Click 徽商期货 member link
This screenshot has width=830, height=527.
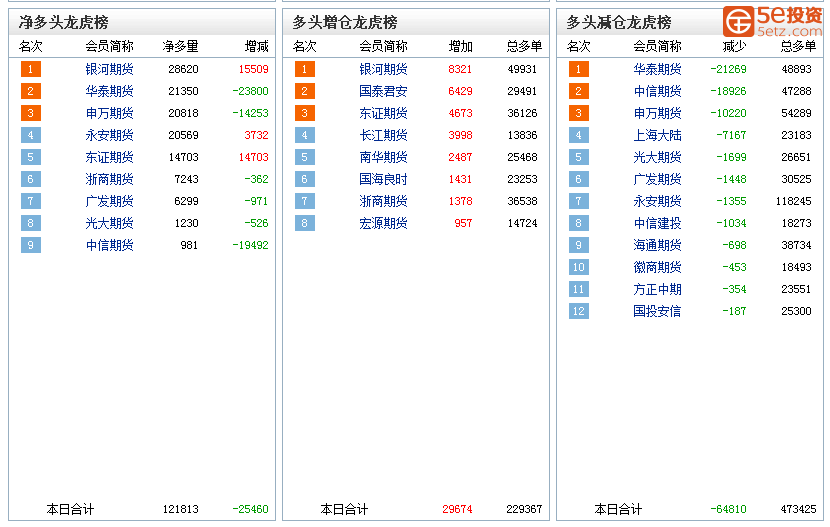tap(657, 267)
